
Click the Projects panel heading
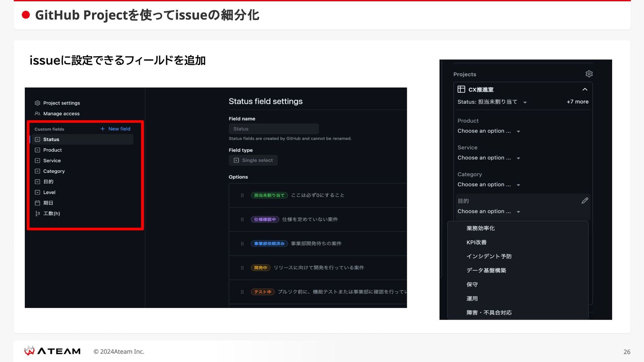465,74
